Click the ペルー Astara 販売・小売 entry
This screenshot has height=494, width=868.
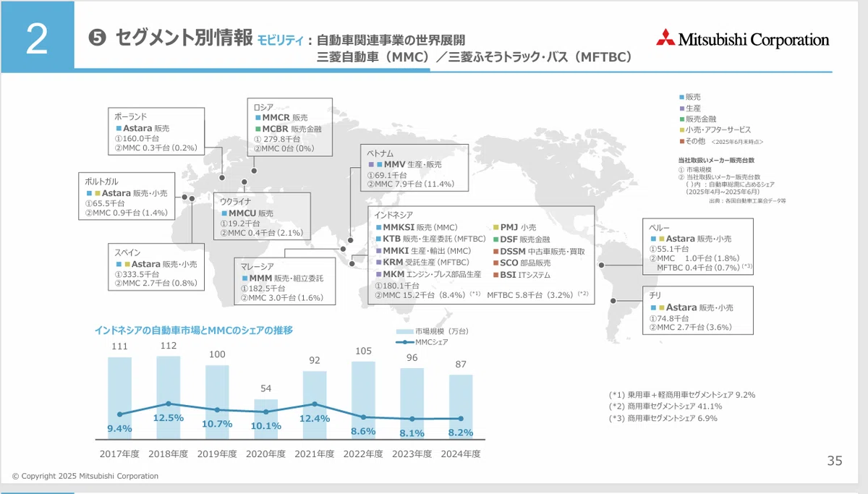pyautogui.click(x=691, y=238)
